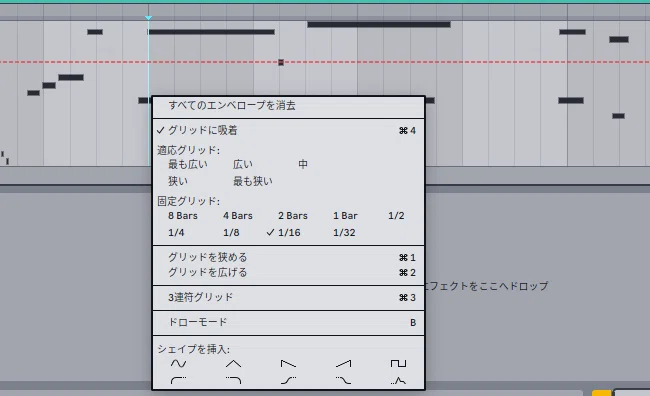
Task: Select adaptive grid 中
Action: [x=303, y=164]
